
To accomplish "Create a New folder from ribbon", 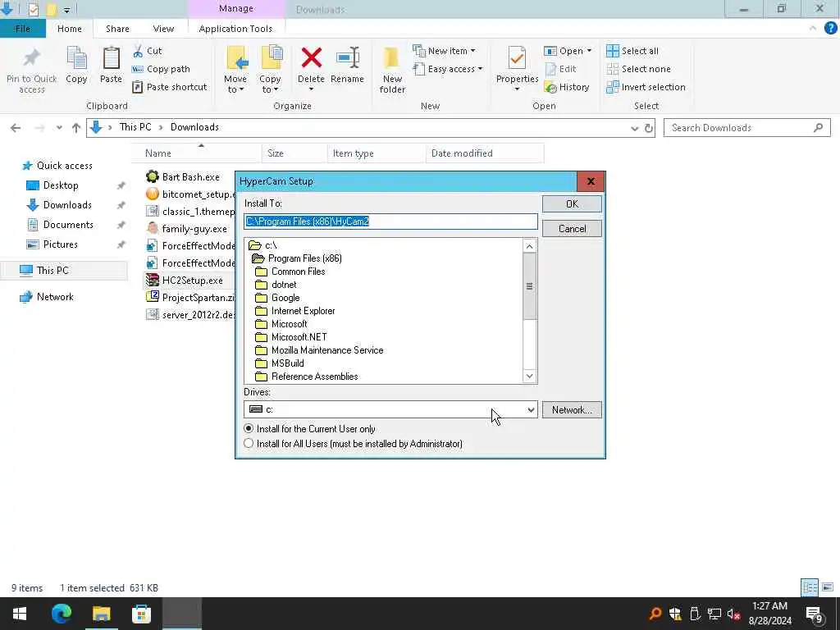I will (x=392, y=70).
